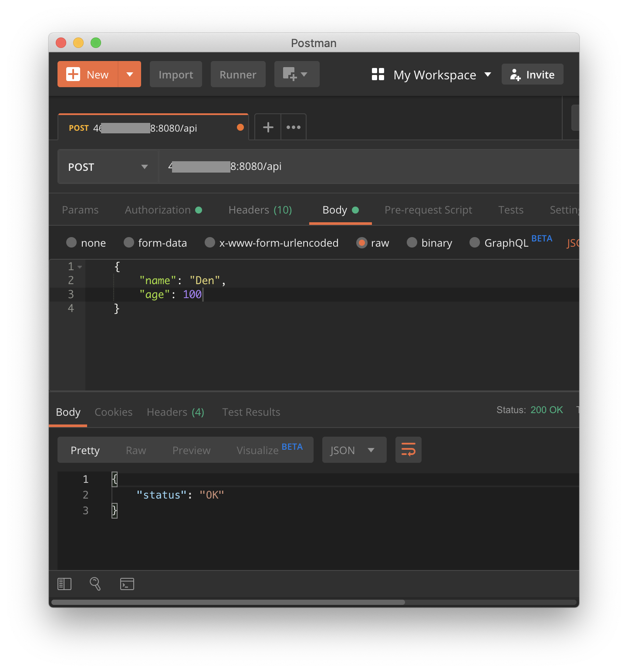Open the Find and Replace search icon
The image size is (628, 672).
coord(95,584)
